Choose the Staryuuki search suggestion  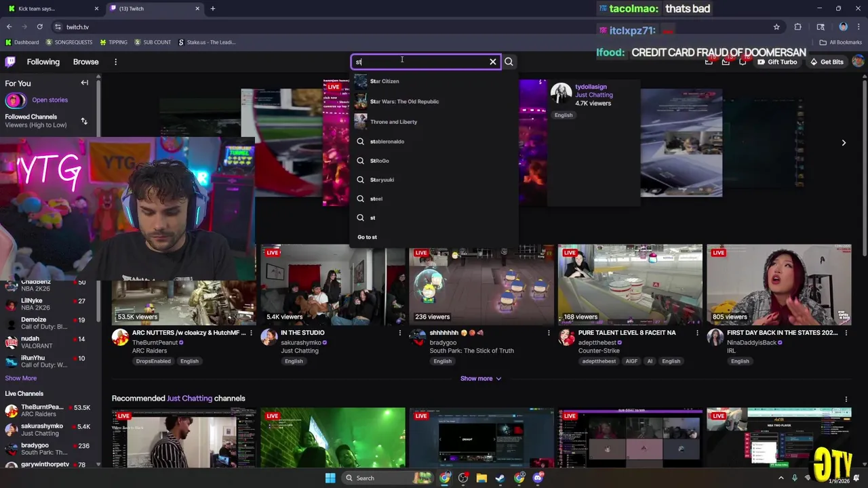tap(434, 180)
